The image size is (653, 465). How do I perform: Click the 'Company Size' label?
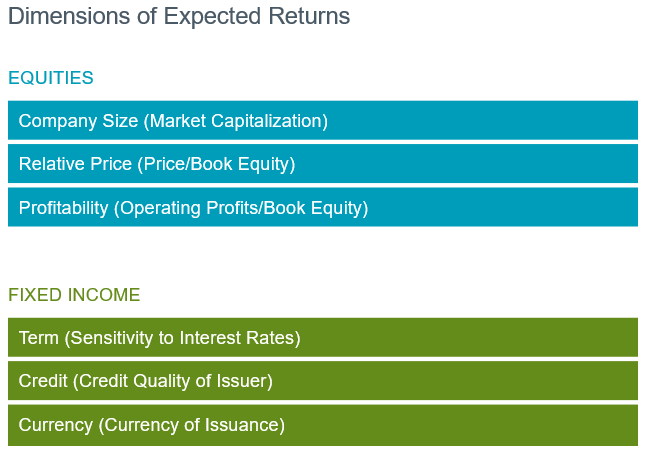[78, 121]
